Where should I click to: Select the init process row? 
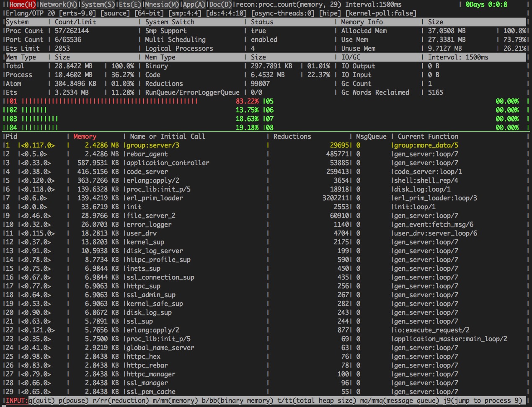266,207
